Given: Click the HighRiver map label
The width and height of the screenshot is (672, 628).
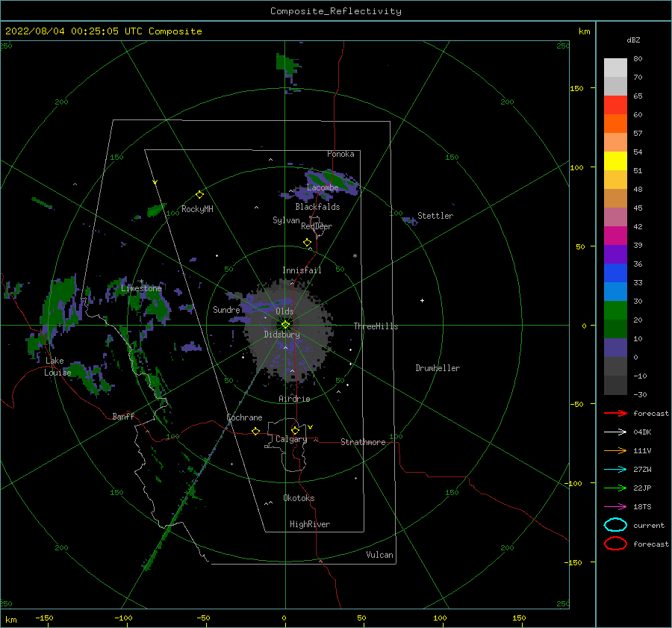Looking at the screenshot, I should click(x=310, y=524).
